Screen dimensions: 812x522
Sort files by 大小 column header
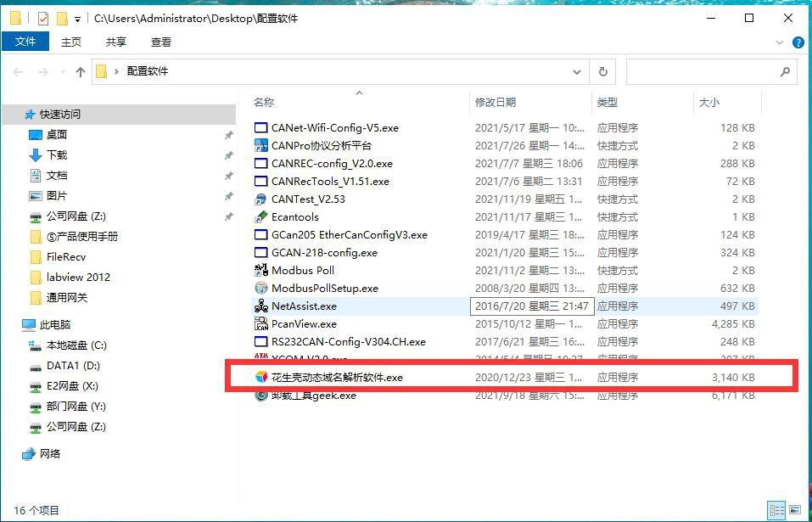pos(708,102)
